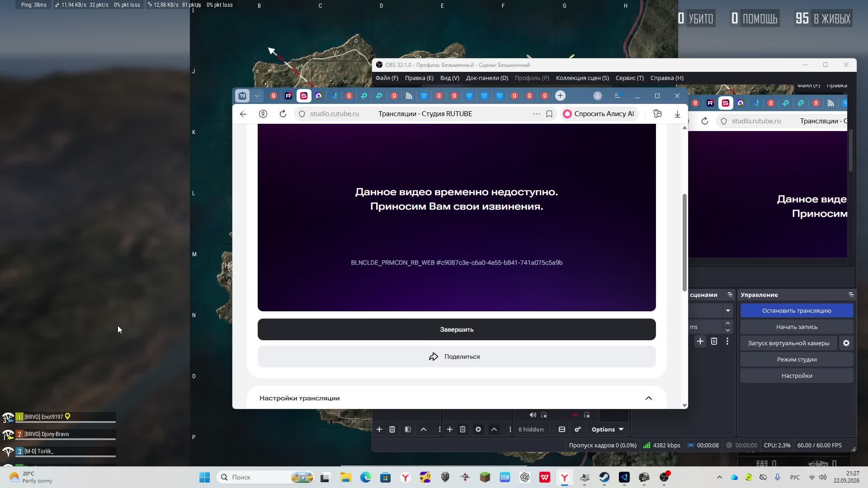Open OBS Сервис menu
The height and width of the screenshot is (488, 868).
tap(630, 78)
